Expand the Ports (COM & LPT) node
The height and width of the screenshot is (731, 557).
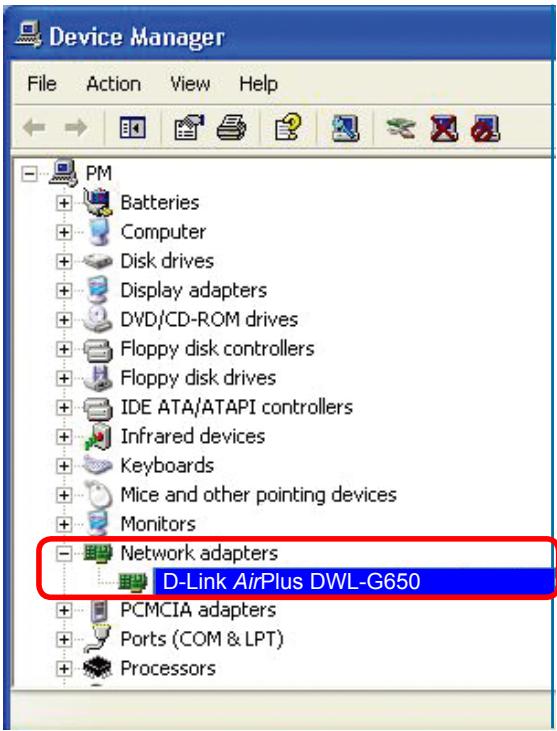64,640
